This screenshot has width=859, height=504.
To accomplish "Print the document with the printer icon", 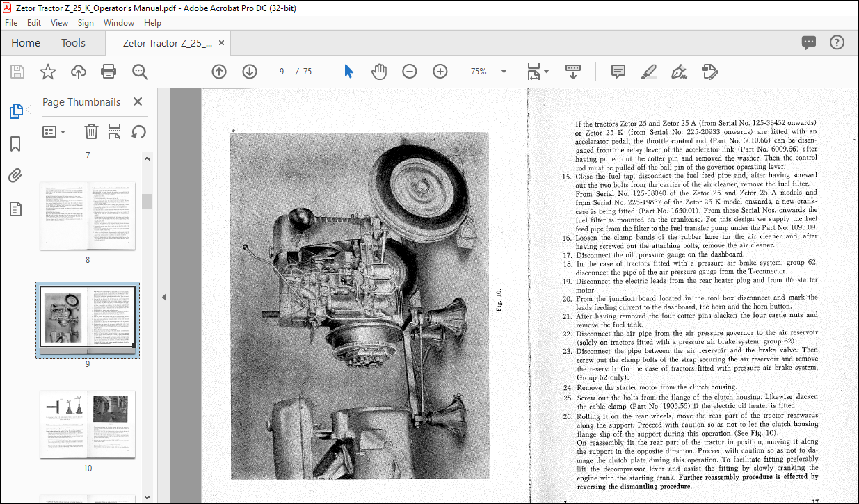I will click(109, 72).
